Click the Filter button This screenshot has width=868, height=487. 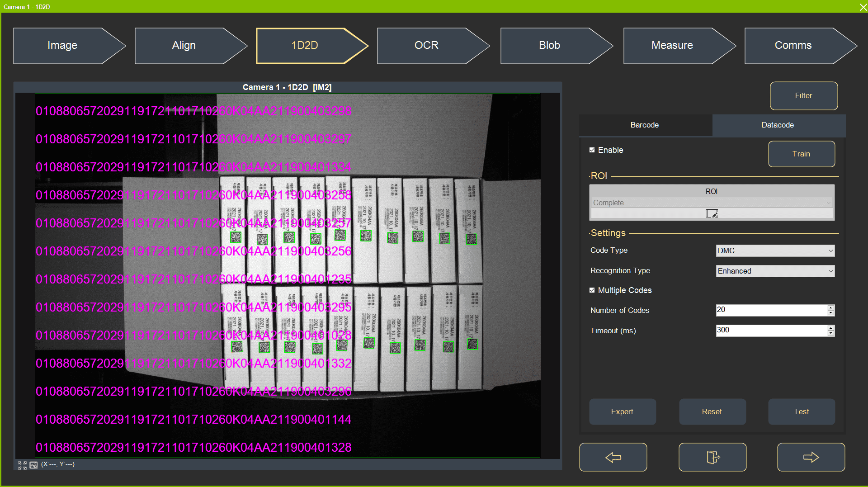[x=804, y=96]
